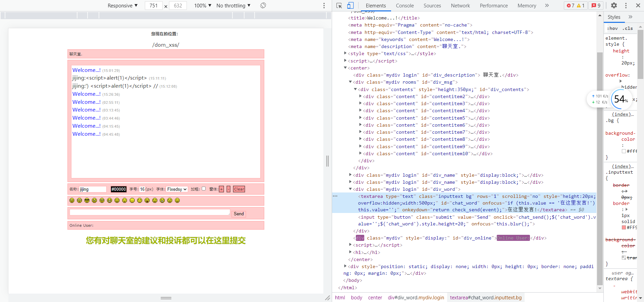This screenshot has width=644, height=302.
Task: Collapse the div_contents node
Action: 356,89
